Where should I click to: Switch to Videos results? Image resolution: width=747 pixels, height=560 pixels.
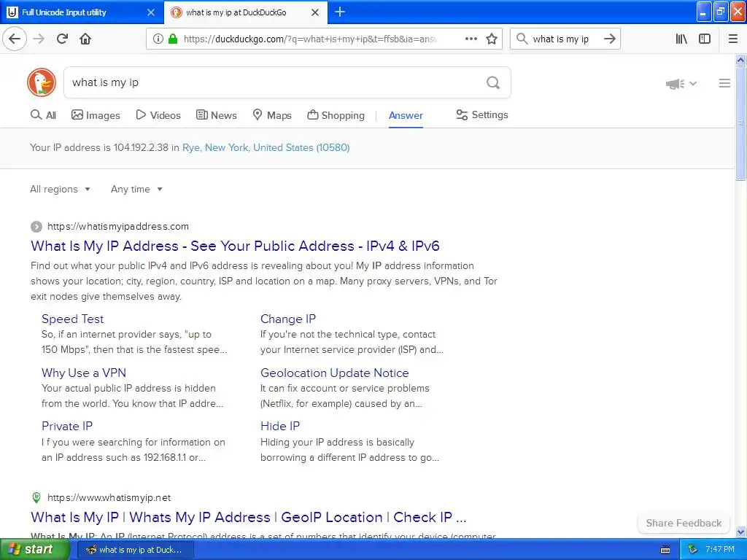pyautogui.click(x=158, y=115)
